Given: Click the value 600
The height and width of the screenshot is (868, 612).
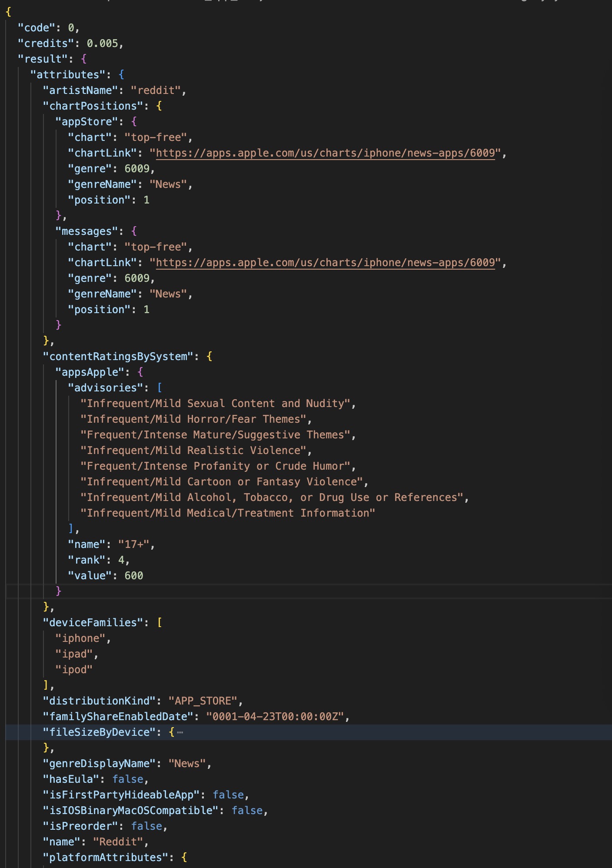Looking at the screenshot, I should (x=134, y=576).
